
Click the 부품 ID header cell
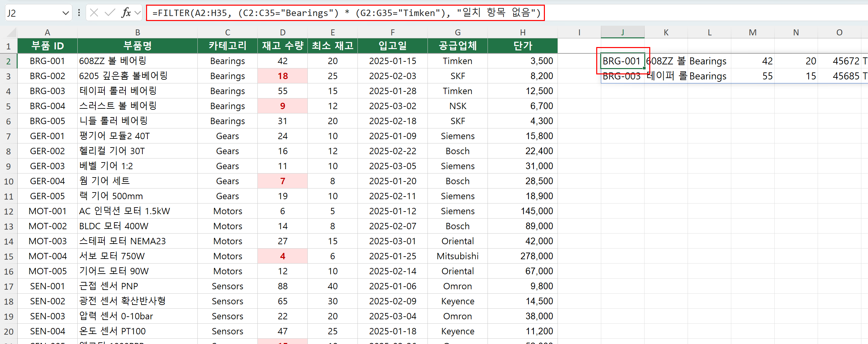pos(47,46)
